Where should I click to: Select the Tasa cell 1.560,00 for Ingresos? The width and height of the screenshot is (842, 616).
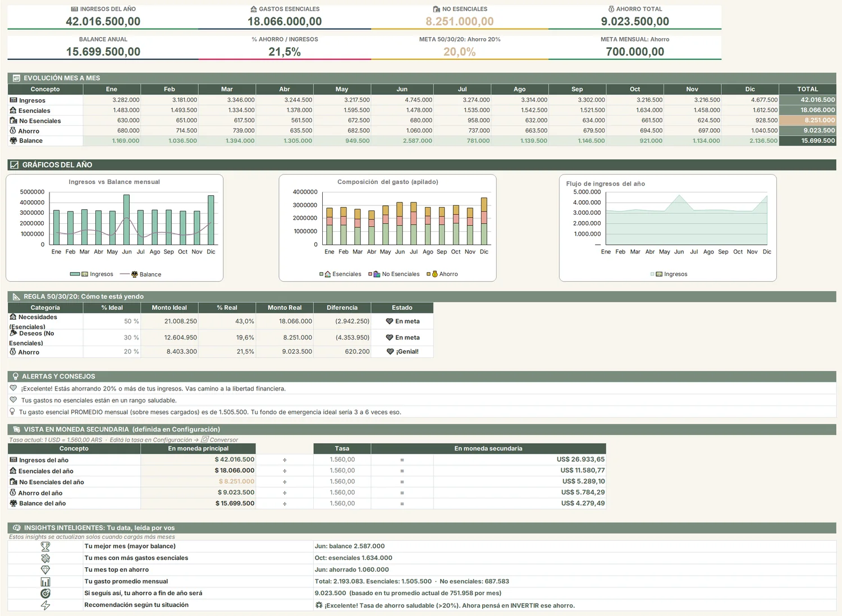click(x=342, y=459)
